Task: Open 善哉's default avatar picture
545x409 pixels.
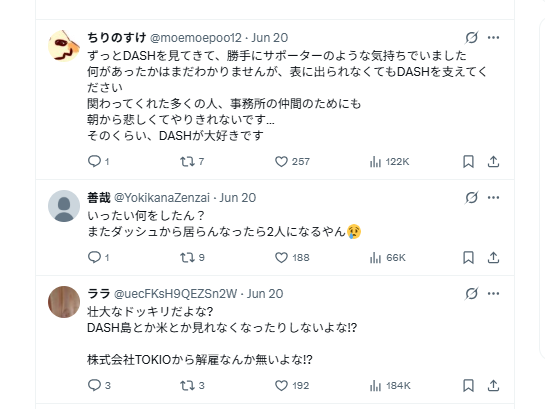Action: tap(64, 206)
